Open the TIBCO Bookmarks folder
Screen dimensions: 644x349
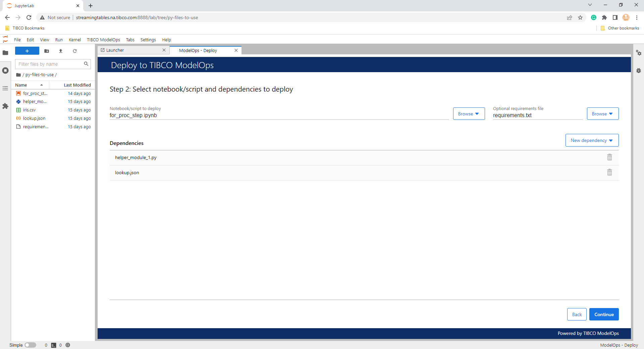click(x=25, y=28)
